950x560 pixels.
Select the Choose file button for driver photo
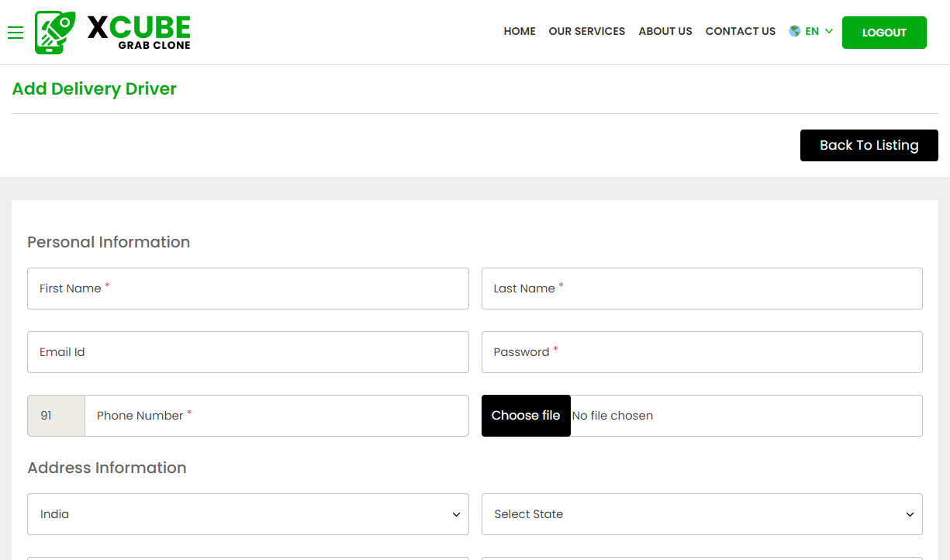(x=526, y=416)
